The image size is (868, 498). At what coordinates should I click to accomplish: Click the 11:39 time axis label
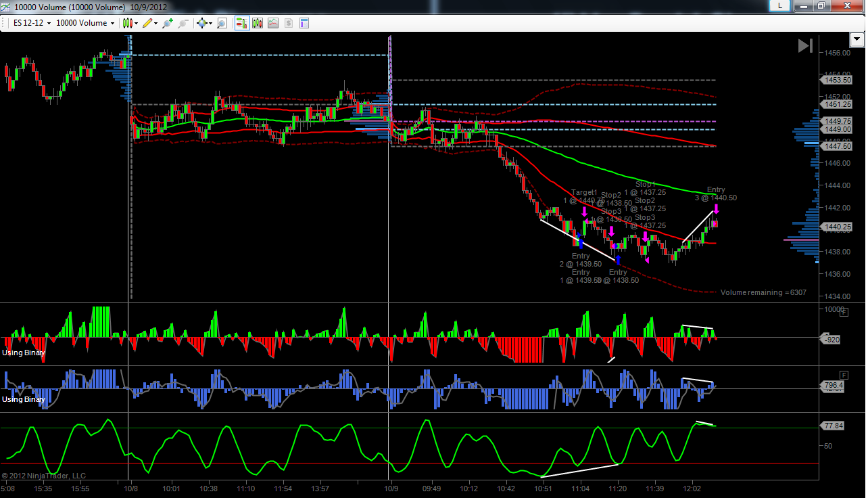pyautogui.click(x=654, y=489)
